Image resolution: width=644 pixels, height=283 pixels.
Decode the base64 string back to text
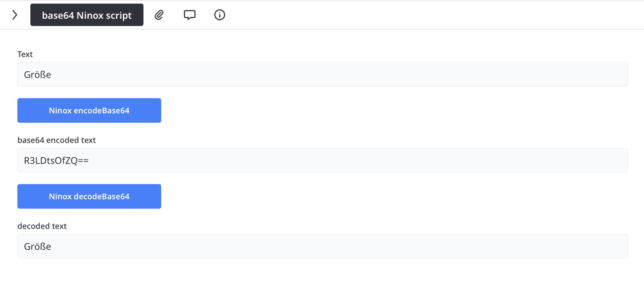tap(89, 196)
